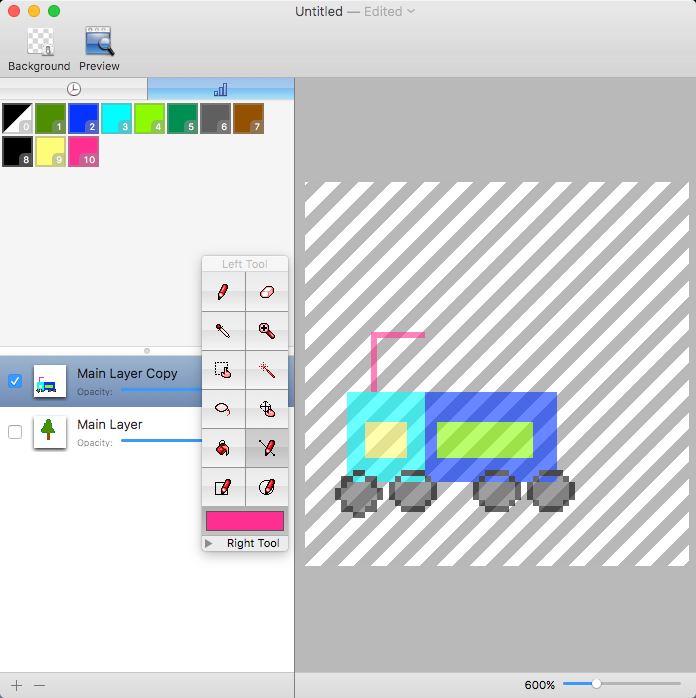Enable visibility of Main Layer

(15, 432)
